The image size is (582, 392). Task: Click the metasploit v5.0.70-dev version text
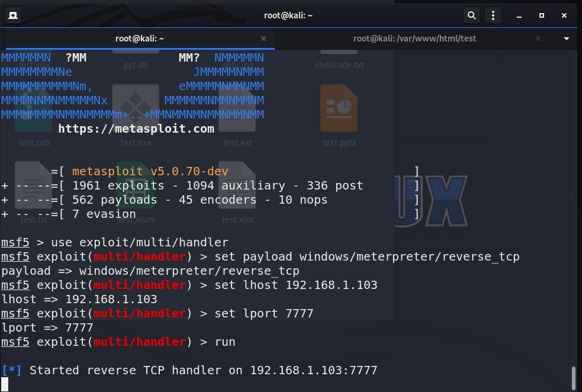pos(150,172)
